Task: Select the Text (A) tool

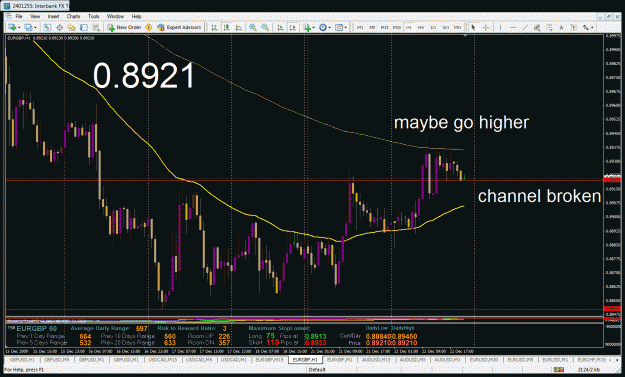Action: pyautogui.click(x=561, y=27)
